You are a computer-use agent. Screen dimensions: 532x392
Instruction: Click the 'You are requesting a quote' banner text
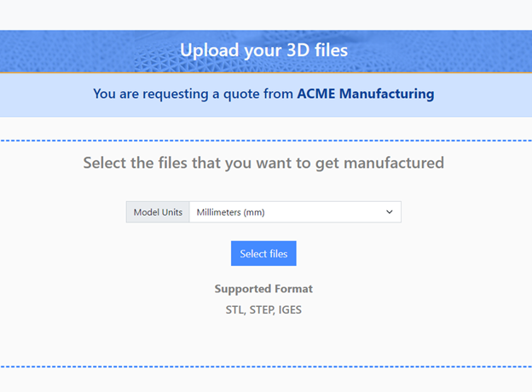263,94
